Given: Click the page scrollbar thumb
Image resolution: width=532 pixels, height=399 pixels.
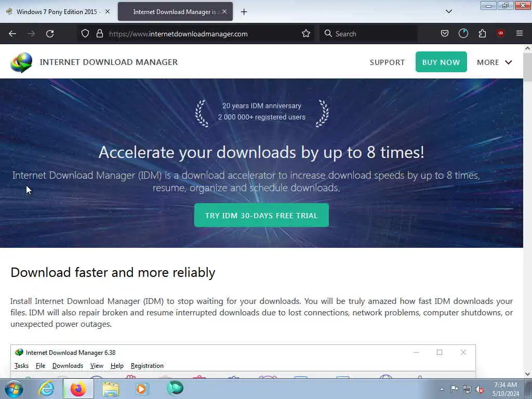Looking at the screenshot, I should tap(528, 67).
